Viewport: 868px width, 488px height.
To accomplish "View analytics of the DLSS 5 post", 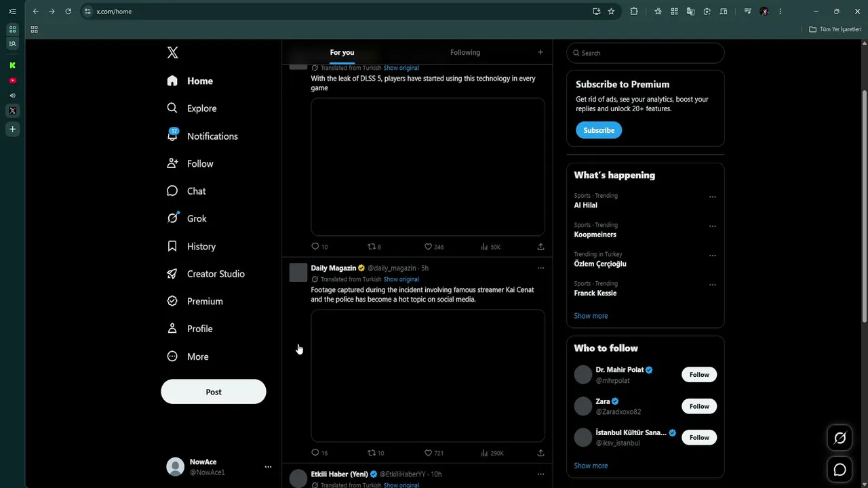I will tap(490, 247).
